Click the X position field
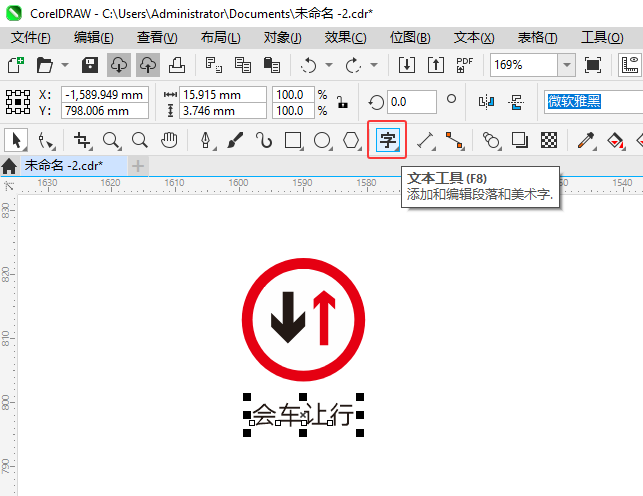This screenshot has height=496, width=643. pos(105,95)
